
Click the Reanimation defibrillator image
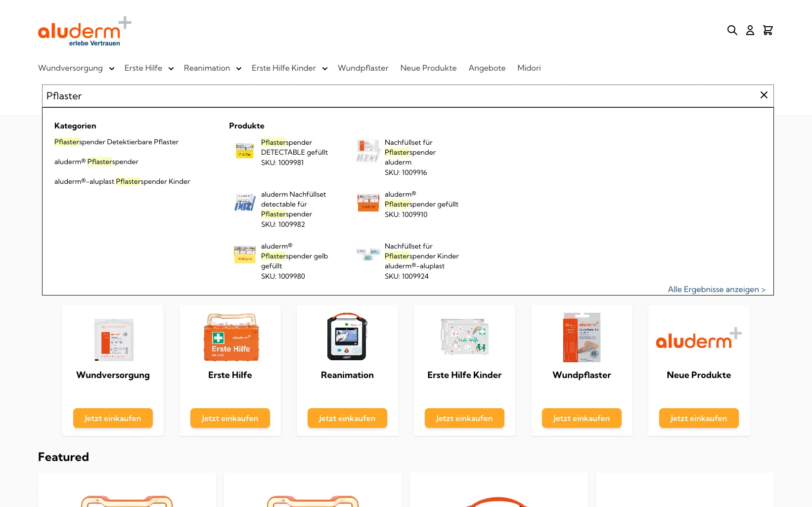click(x=347, y=337)
